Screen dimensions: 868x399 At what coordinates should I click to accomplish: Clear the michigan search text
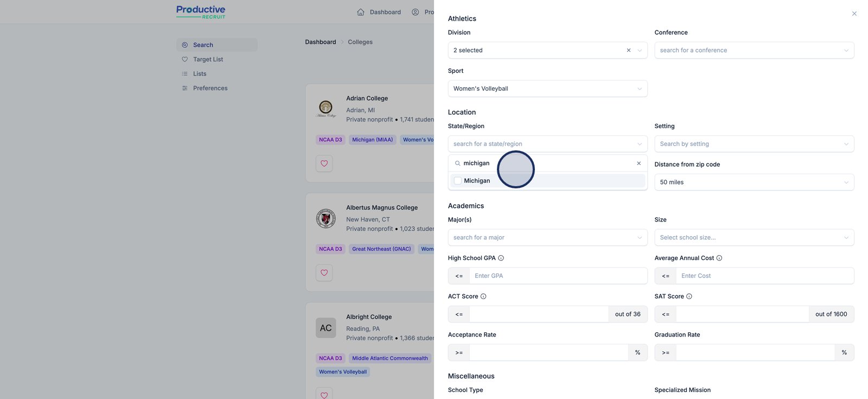pos(639,163)
